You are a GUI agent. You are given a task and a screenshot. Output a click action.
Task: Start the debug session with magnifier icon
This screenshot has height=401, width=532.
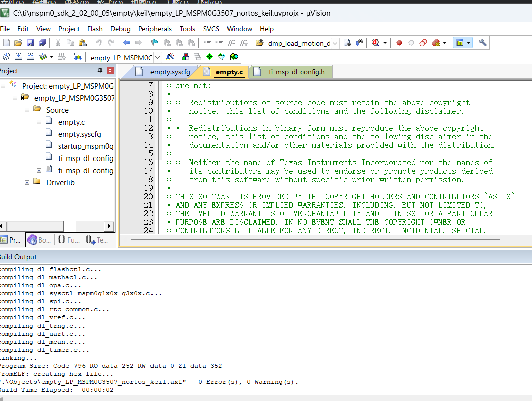375,43
